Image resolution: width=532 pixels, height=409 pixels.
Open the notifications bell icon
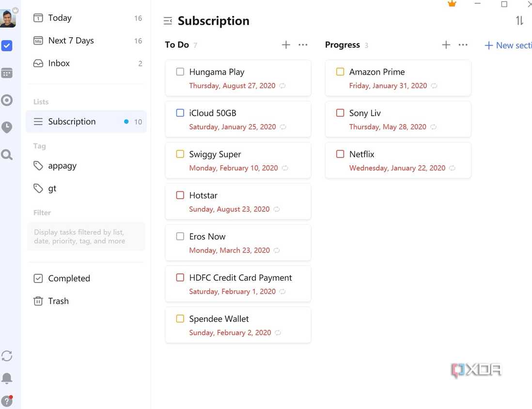[7, 378]
